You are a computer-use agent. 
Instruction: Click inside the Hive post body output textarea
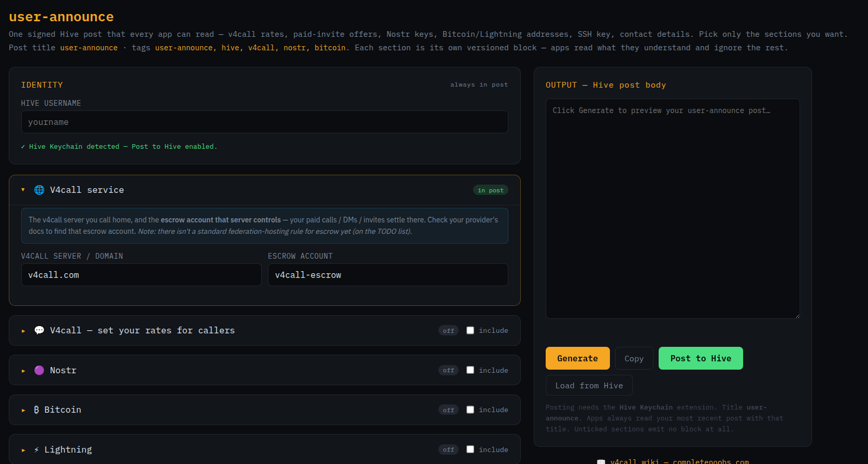pos(673,208)
